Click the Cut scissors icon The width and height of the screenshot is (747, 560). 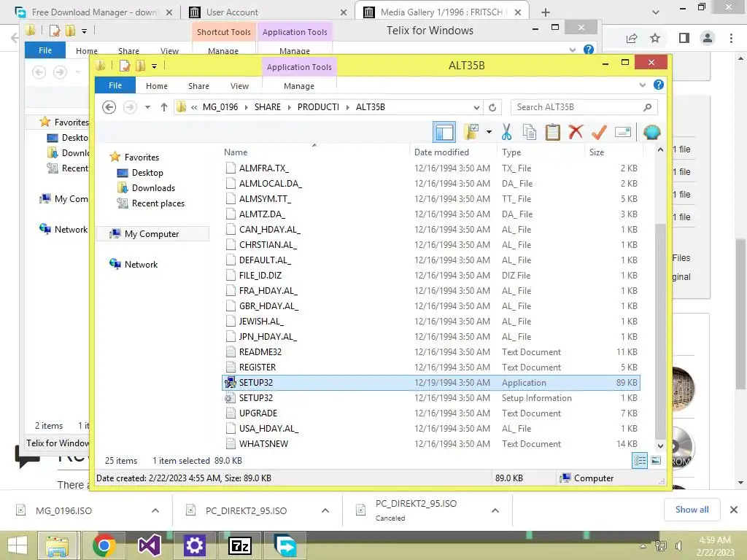[506, 132]
